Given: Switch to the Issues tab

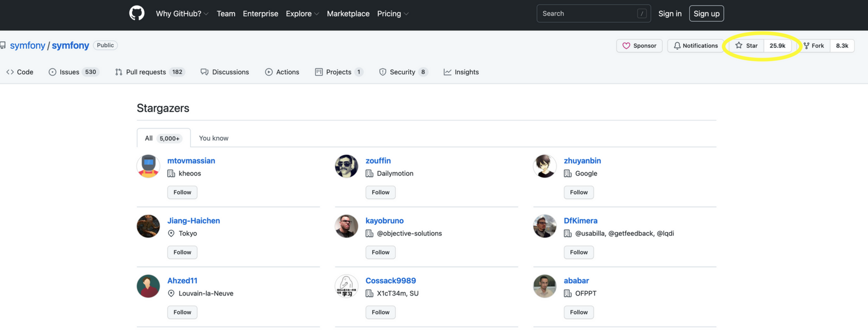Looking at the screenshot, I should click(x=74, y=72).
